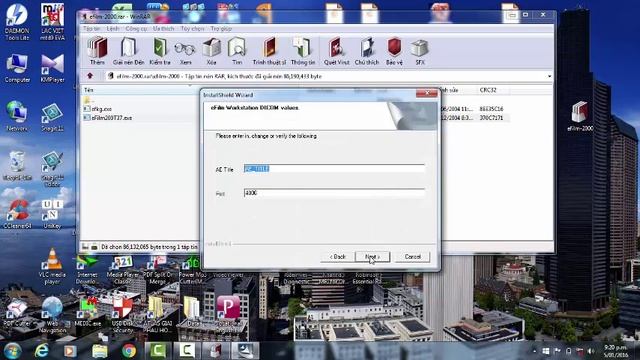640x360 pixels.
Task: Open the Ưa thích menu
Action: click(x=164, y=29)
